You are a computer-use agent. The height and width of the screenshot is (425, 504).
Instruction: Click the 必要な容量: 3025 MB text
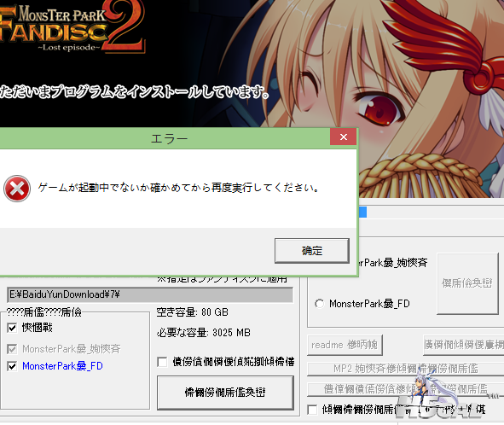coord(204,333)
